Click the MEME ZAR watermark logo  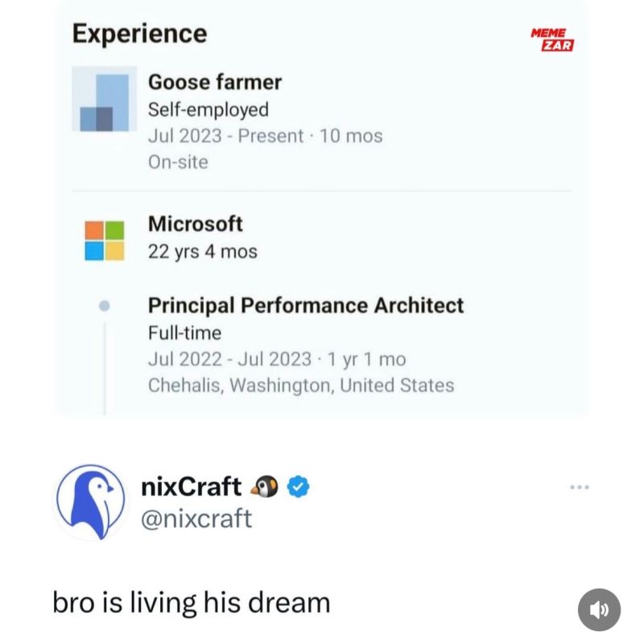[552, 39]
